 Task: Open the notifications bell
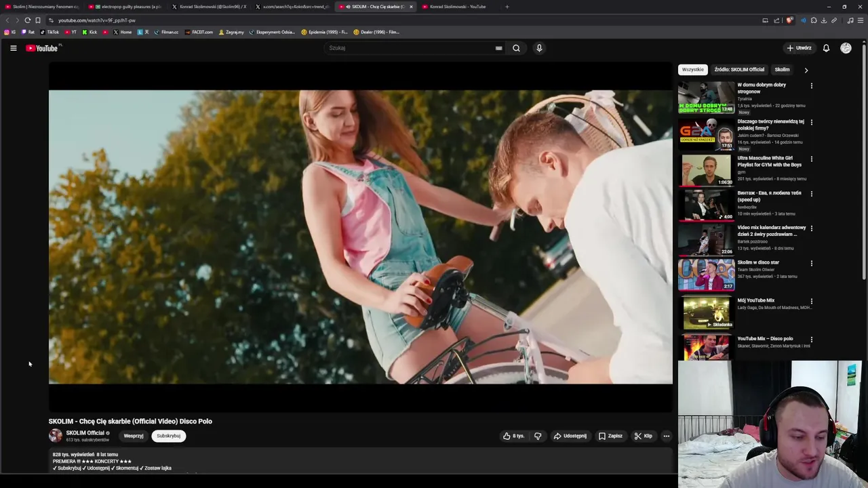pyautogui.click(x=826, y=48)
